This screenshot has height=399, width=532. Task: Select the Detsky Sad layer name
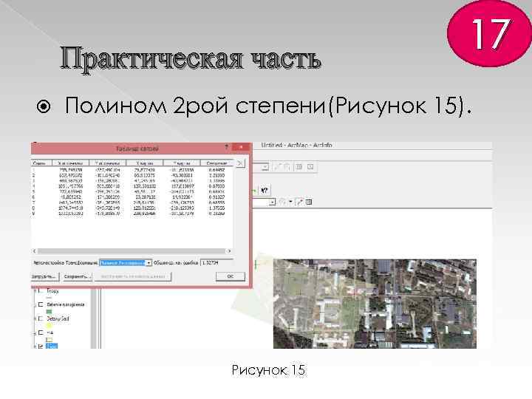tap(58, 318)
